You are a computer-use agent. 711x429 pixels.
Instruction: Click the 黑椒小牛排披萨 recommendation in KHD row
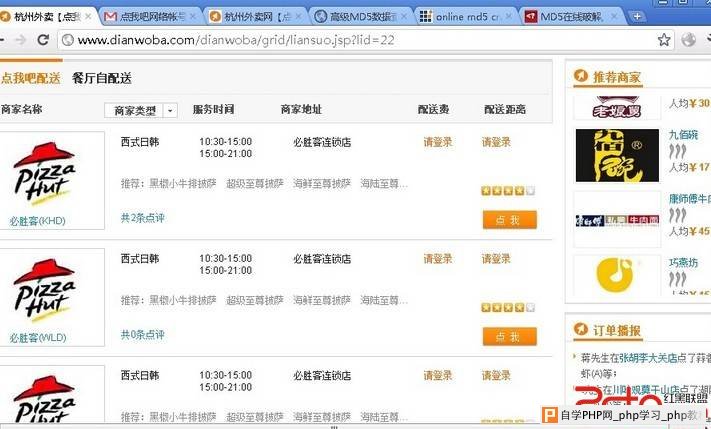(x=183, y=184)
